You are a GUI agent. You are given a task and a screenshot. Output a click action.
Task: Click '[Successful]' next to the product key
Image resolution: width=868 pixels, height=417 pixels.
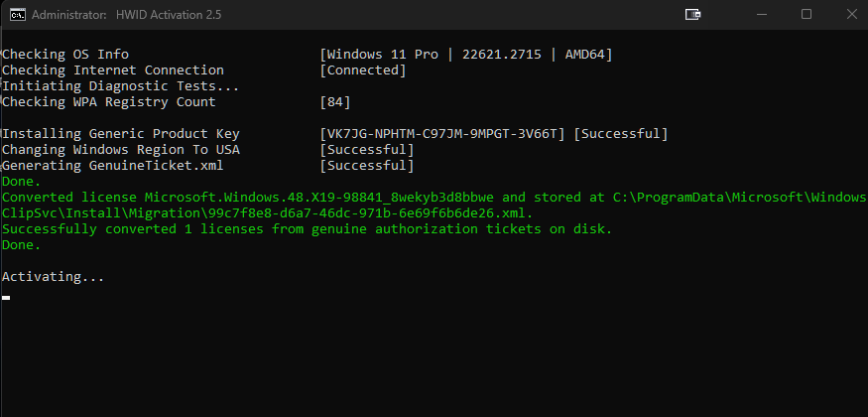pos(621,134)
